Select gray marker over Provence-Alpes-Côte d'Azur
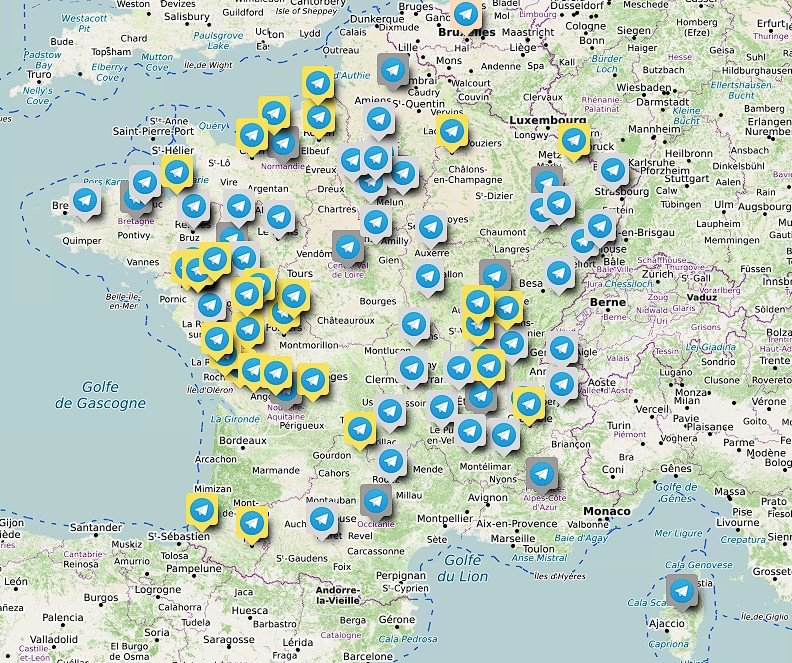Image resolution: width=792 pixels, height=663 pixels. (x=541, y=475)
